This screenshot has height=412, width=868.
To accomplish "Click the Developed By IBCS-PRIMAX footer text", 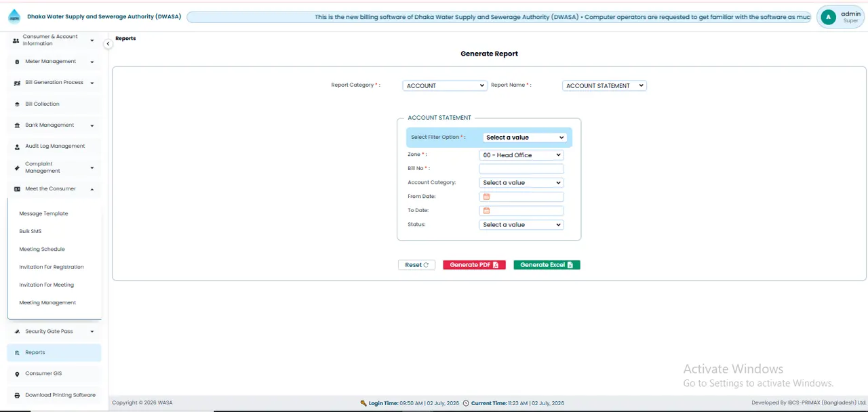I will pos(808,403).
